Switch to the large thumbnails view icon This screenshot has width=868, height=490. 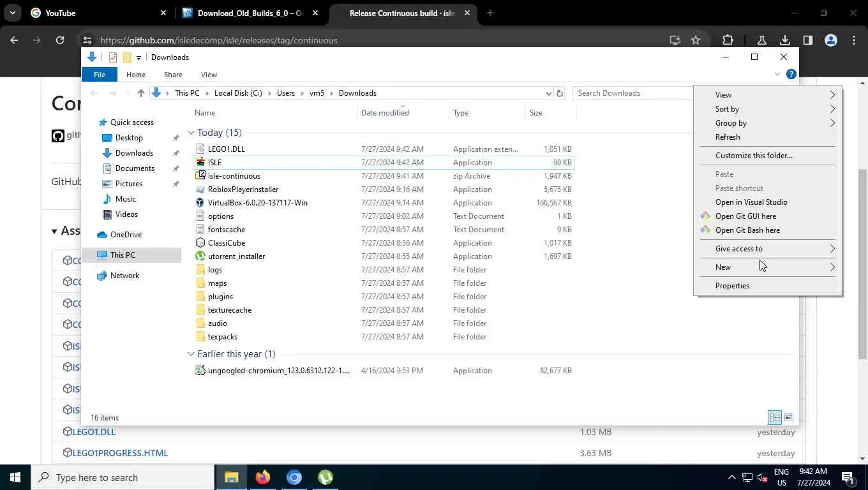789,417
